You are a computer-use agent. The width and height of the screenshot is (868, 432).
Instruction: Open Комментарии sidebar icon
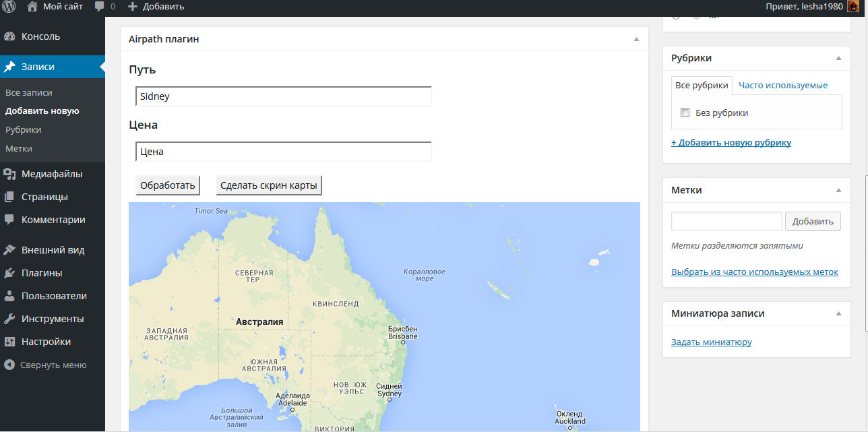tap(9, 220)
